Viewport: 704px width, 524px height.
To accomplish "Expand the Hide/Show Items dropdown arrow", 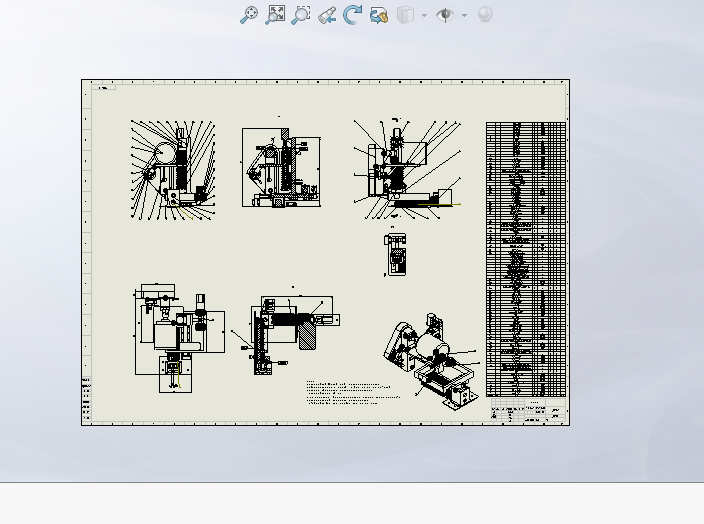I will (464, 15).
